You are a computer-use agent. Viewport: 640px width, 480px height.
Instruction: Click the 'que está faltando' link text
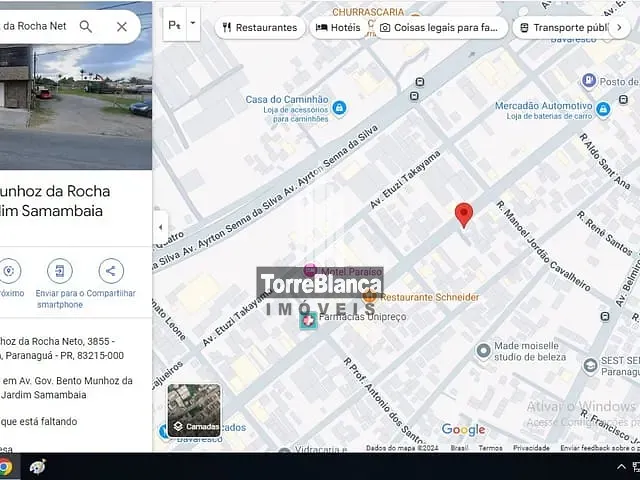pos(39,421)
